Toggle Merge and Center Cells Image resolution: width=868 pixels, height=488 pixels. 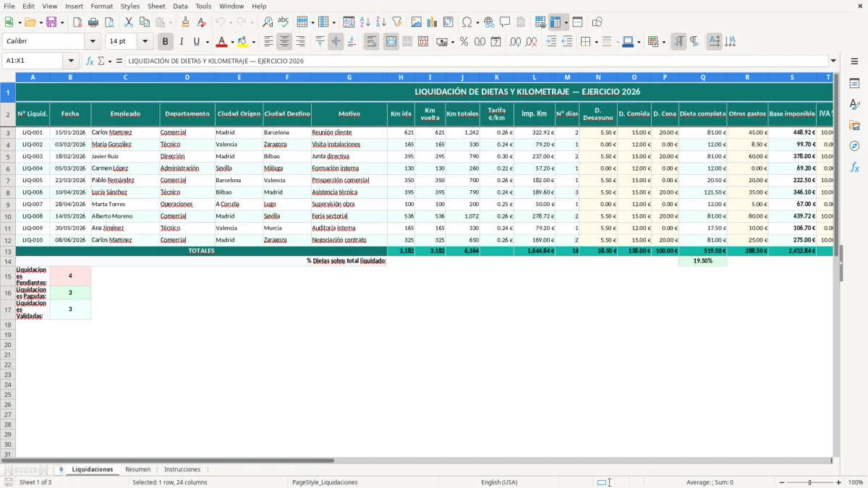point(391,42)
